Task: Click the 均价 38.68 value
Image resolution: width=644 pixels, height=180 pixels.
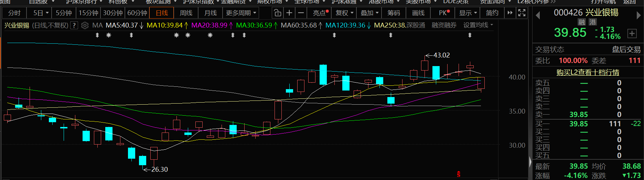Action: (x=632, y=166)
